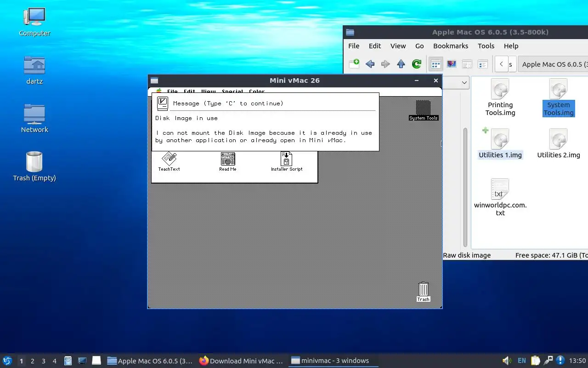
Task: Click Installer Script icon in Mini vMac
Action: [x=287, y=161]
